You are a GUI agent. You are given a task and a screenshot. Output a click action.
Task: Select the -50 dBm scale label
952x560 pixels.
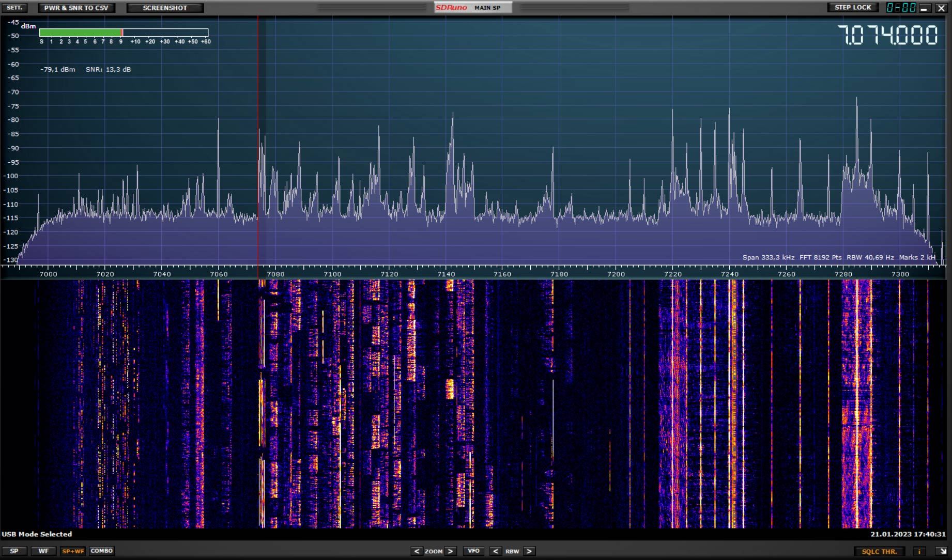click(x=13, y=36)
